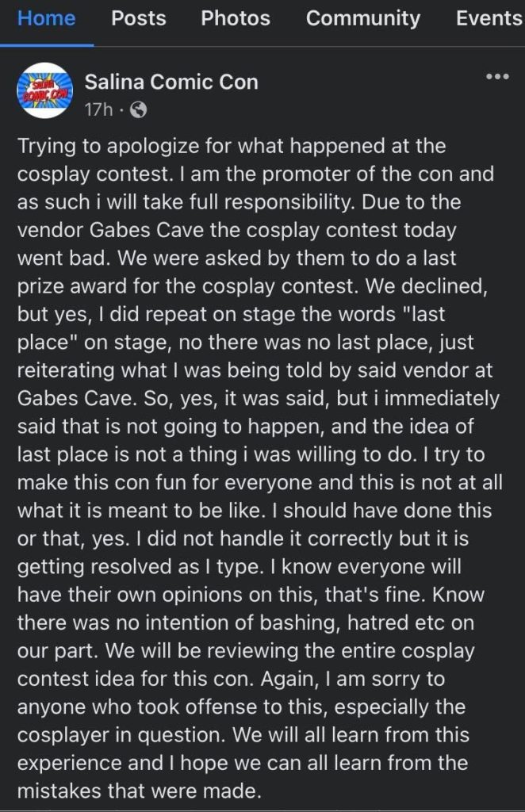Select the Home tab
Image resolution: width=525 pixels, height=812 pixels.
tap(47, 18)
